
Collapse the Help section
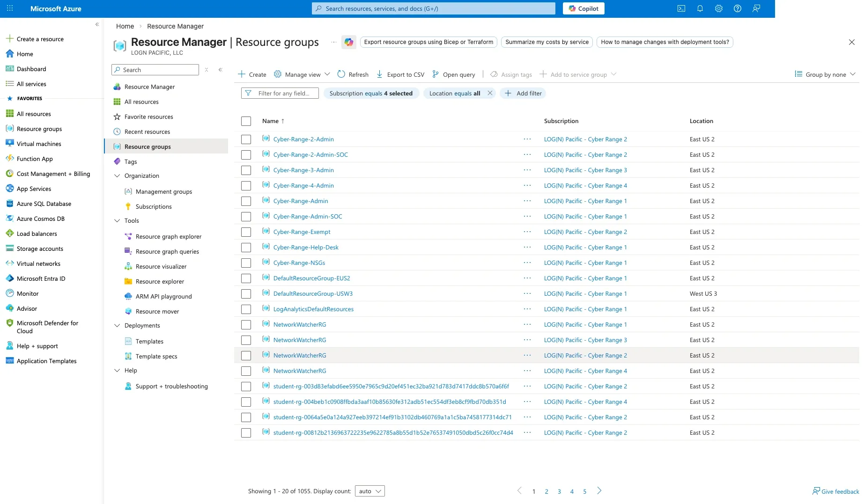(117, 371)
